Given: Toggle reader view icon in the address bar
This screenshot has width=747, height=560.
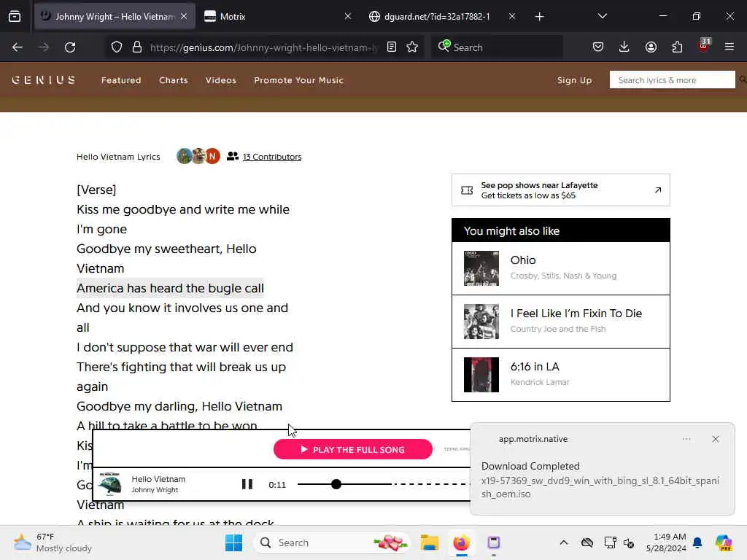Looking at the screenshot, I should pyautogui.click(x=392, y=47).
